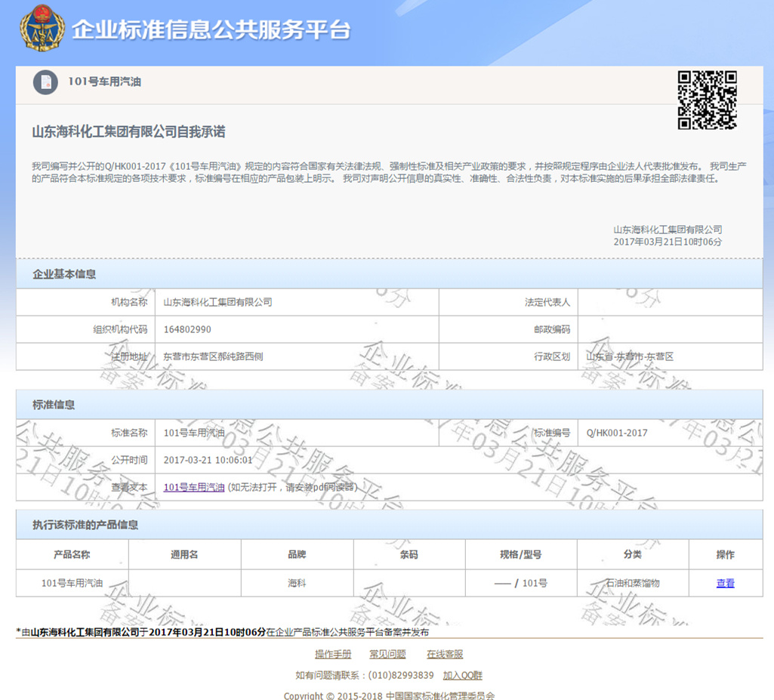Open the 操作手册 footer link
The height and width of the screenshot is (700, 774).
click(x=333, y=654)
